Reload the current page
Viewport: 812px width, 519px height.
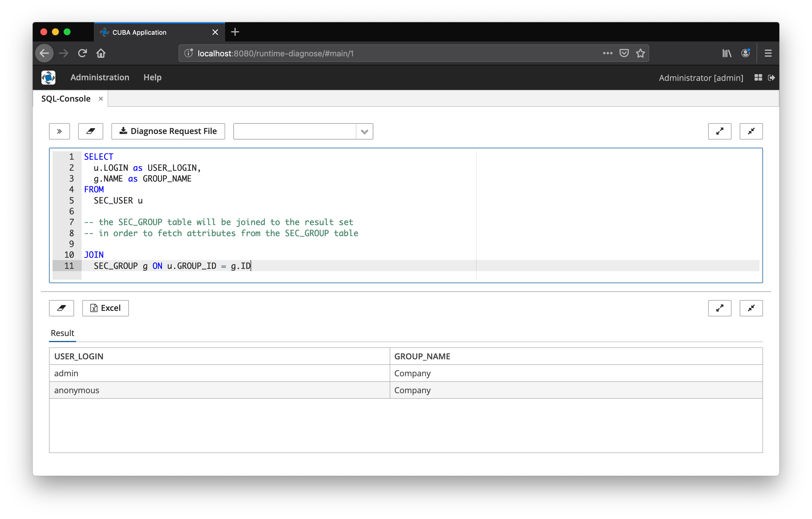[82, 53]
